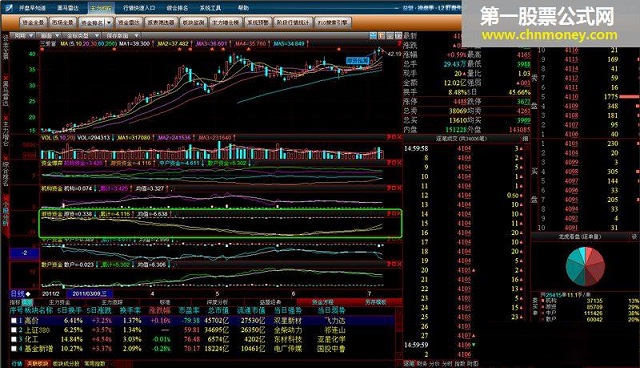Click the orange F icon above the chart
Screen dimensions: 640x368
click(x=381, y=36)
